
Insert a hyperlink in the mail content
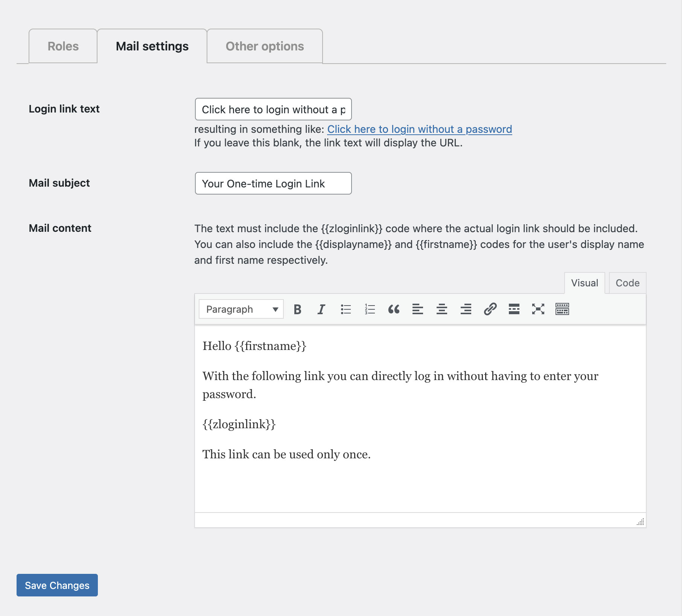pyautogui.click(x=490, y=309)
